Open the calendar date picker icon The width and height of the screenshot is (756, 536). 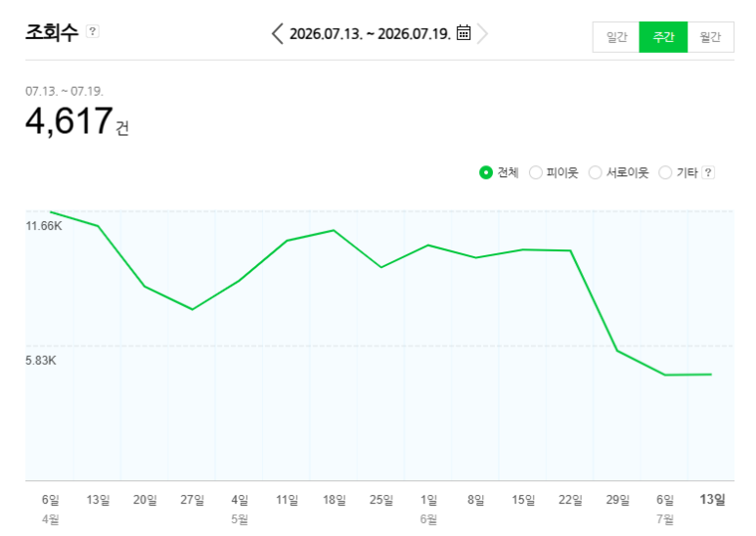point(464,33)
